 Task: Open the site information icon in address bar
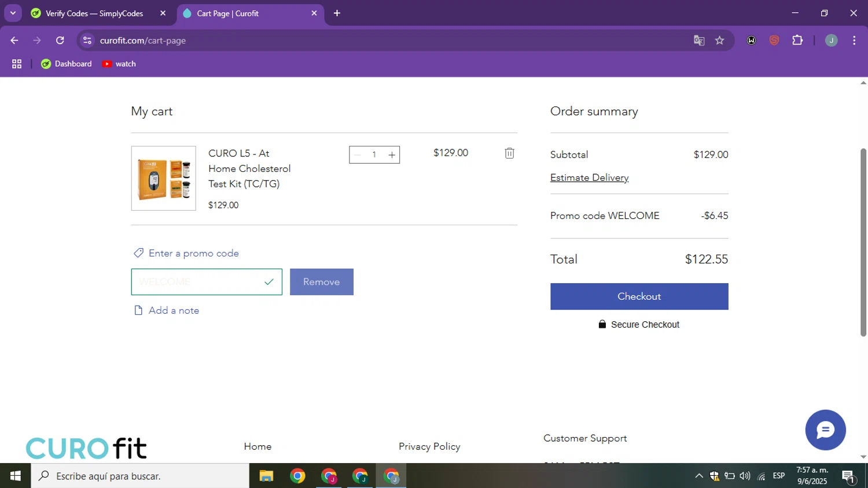[x=87, y=41]
